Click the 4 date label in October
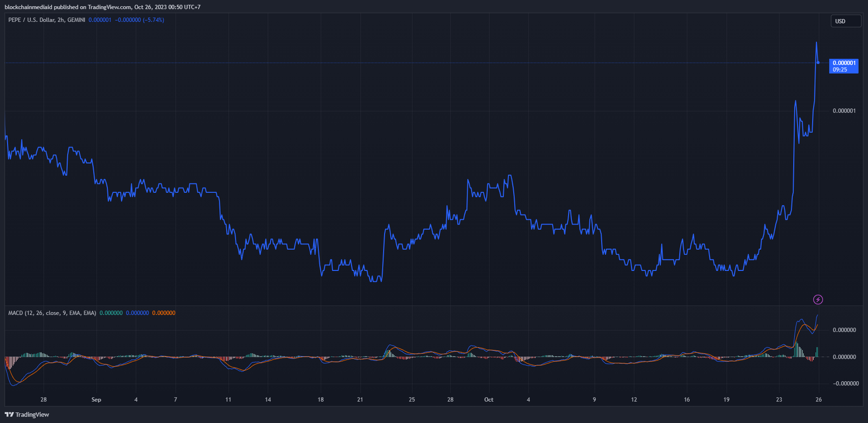 click(x=528, y=400)
